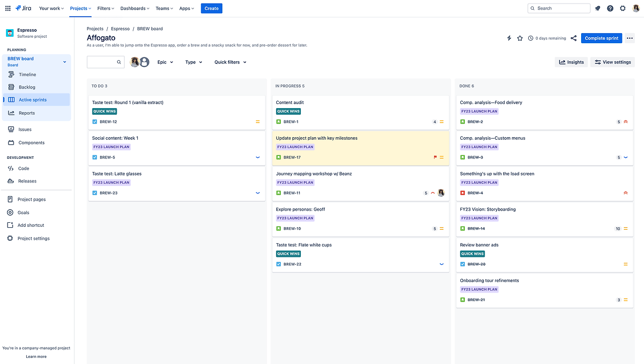Open the Teams dropdown menu
644x364 pixels.
pos(164,8)
